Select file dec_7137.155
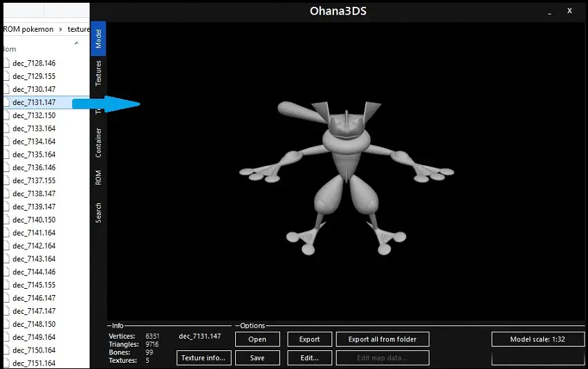 click(x=34, y=181)
